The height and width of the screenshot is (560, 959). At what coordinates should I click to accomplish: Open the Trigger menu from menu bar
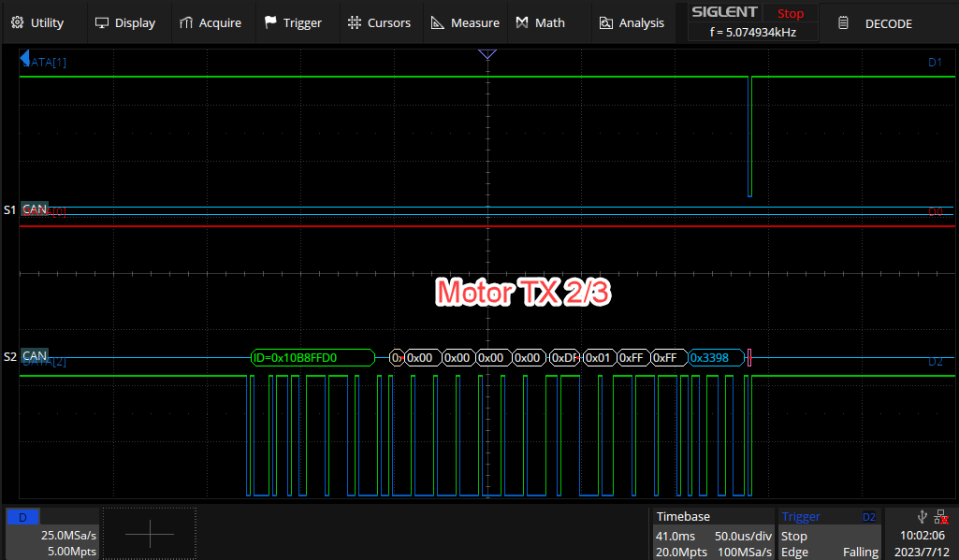click(x=296, y=22)
